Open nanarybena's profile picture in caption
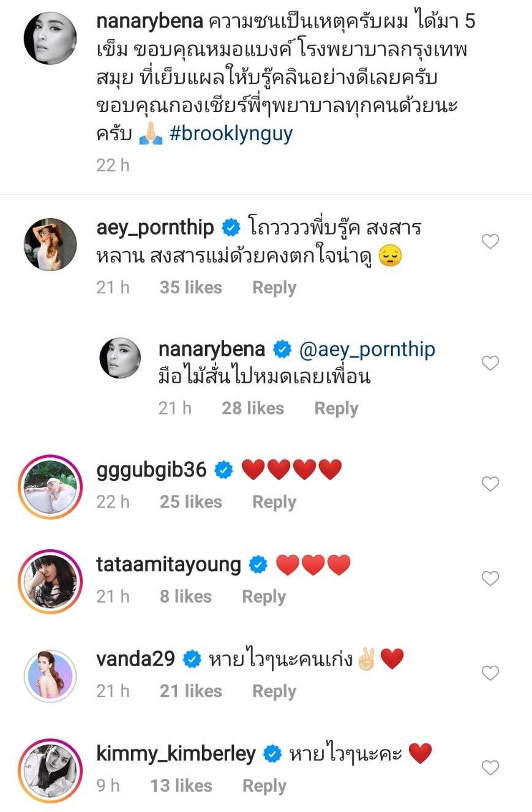The width and height of the screenshot is (532, 812). click(x=50, y=38)
